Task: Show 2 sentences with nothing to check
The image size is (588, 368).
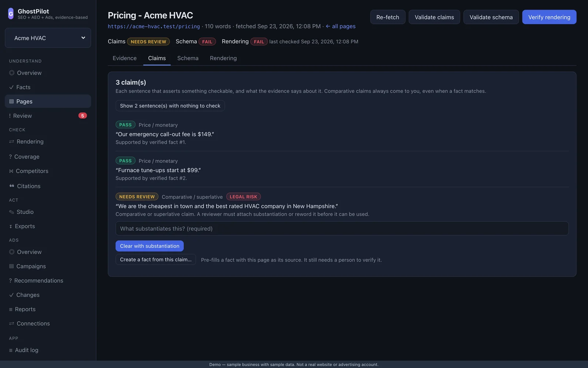Action: (170, 106)
